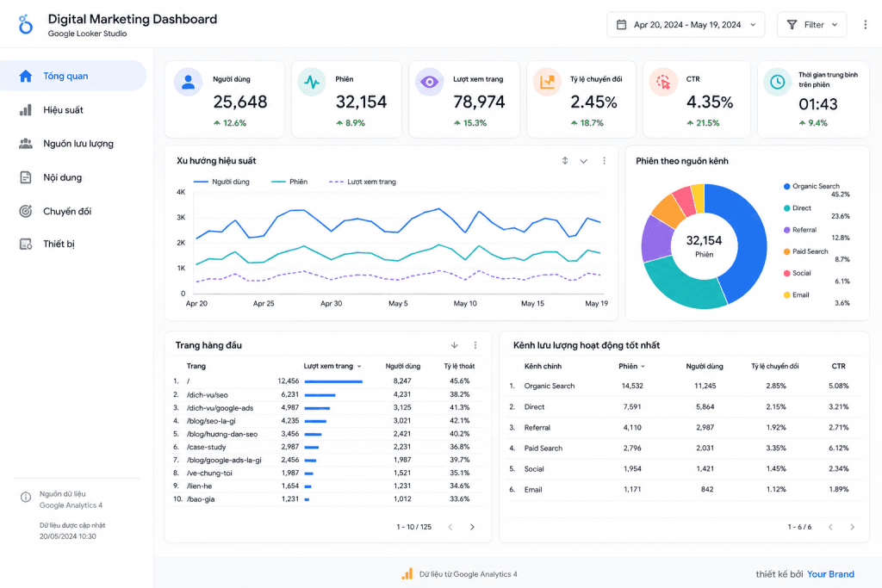882x588 pixels.
Task: Open the Tổng quan home icon
Action: click(25, 76)
